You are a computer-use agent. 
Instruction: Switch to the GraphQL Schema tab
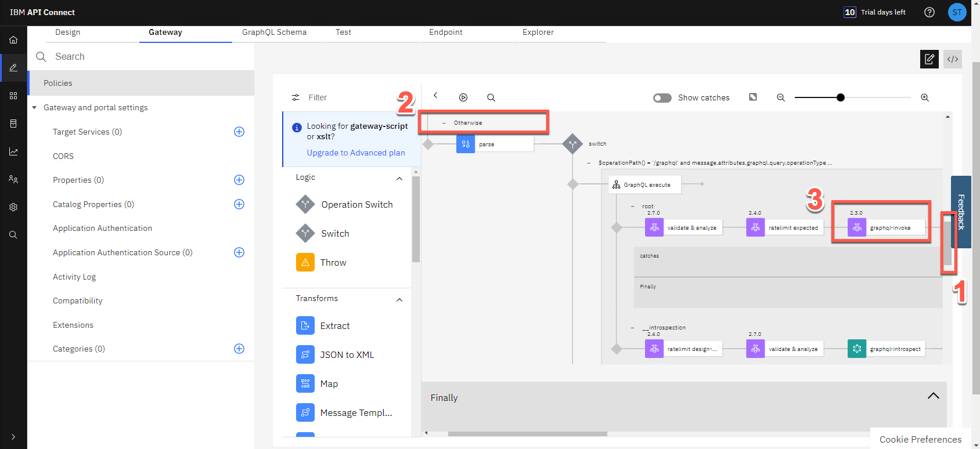pos(274,32)
